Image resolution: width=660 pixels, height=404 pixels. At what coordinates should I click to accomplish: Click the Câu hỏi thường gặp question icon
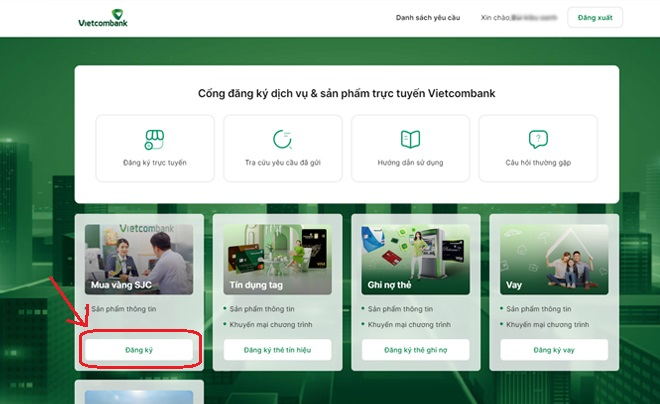click(538, 139)
